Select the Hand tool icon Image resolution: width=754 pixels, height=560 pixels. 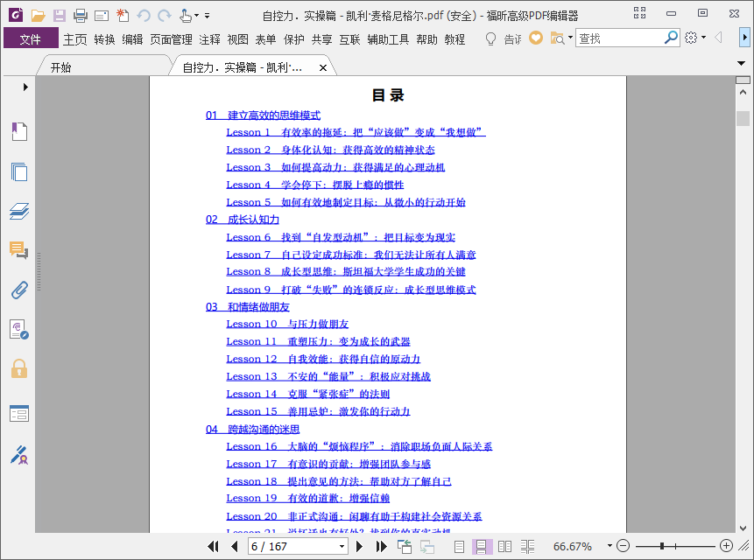(x=185, y=16)
